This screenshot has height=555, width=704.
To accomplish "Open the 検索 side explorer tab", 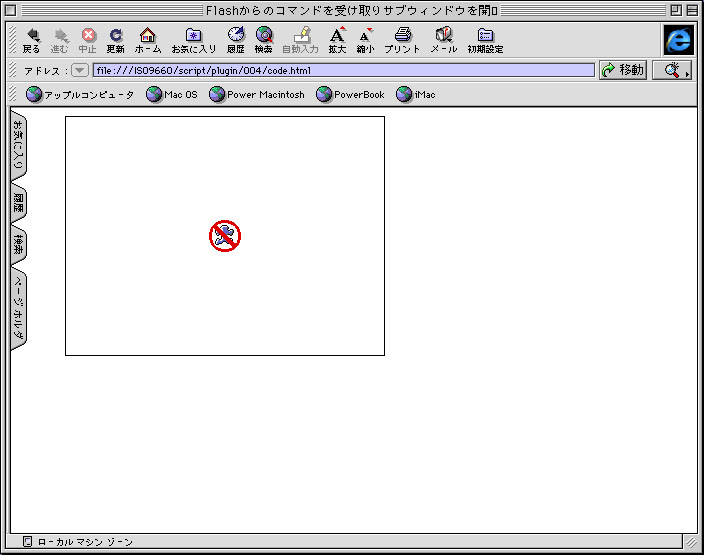I will pos(18,245).
